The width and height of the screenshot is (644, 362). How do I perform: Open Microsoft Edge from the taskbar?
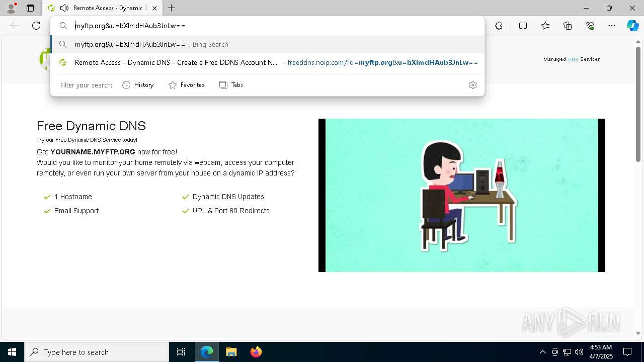[207, 352]
